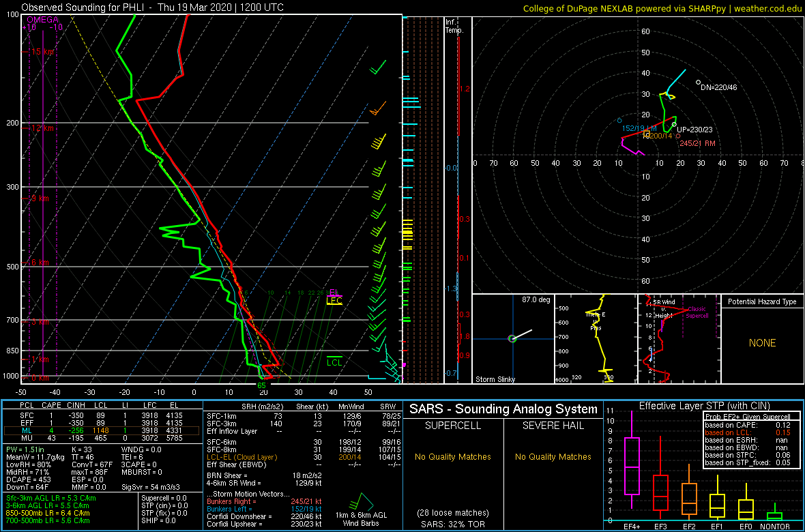Click the MeanW = 11.7g/kg value
Screen dimensions: 805x532
[34, 457]
